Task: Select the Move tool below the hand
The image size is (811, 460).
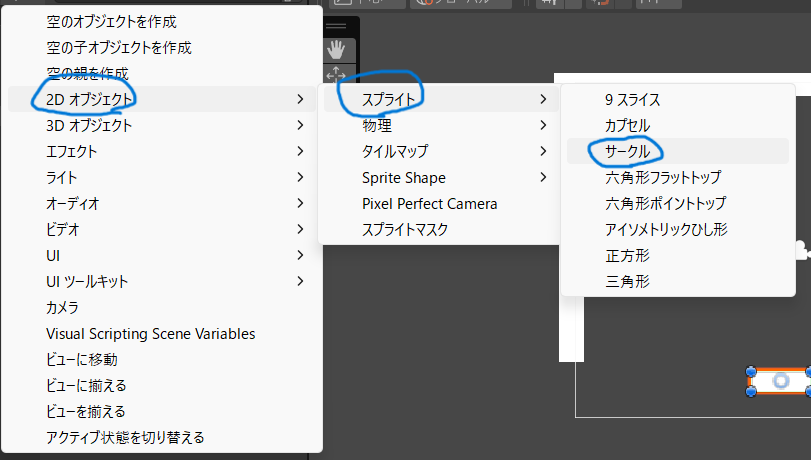Action: point(336,74)
